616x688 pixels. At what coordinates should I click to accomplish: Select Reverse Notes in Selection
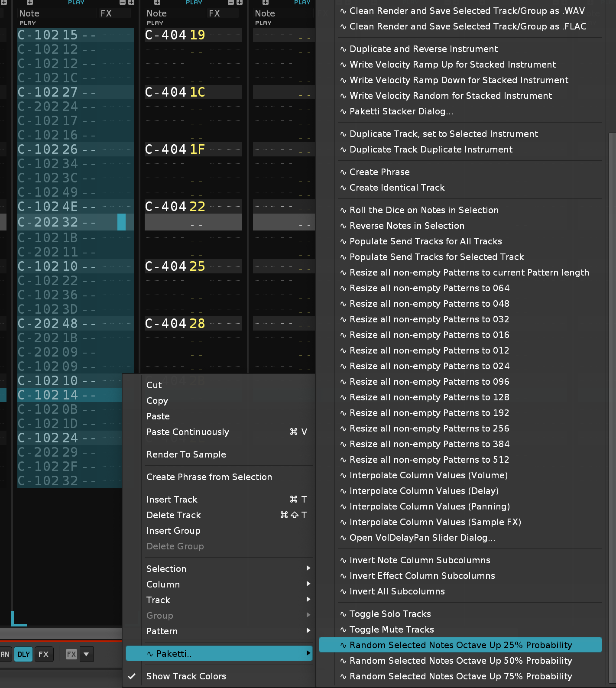click(407, 226)
